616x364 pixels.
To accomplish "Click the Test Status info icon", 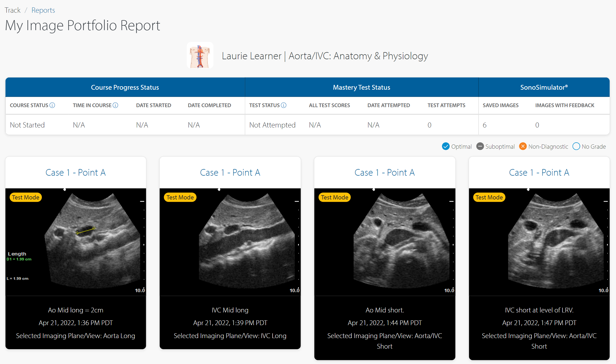I will (x=284, y=105).
